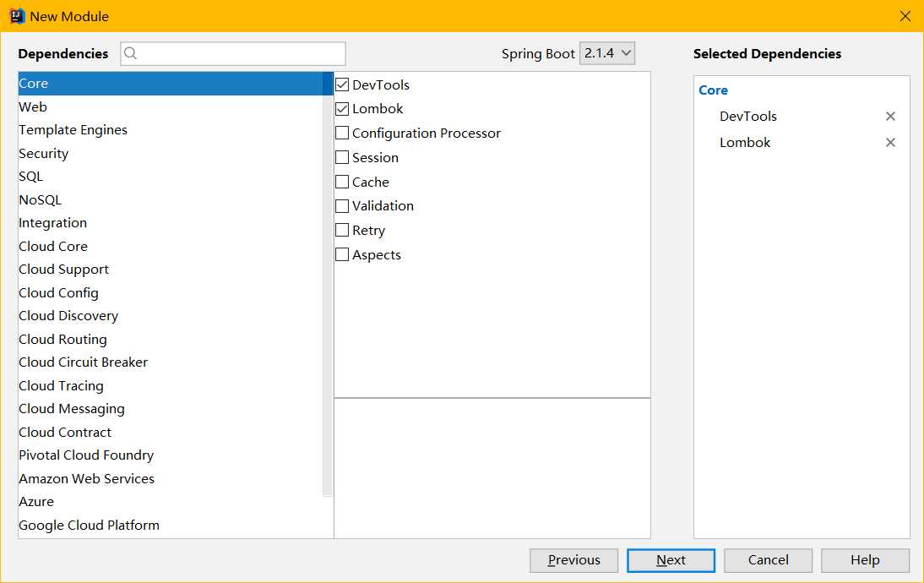
Task: Open the Spring Boot version dropdown
Action: click(x=607, y=53)
